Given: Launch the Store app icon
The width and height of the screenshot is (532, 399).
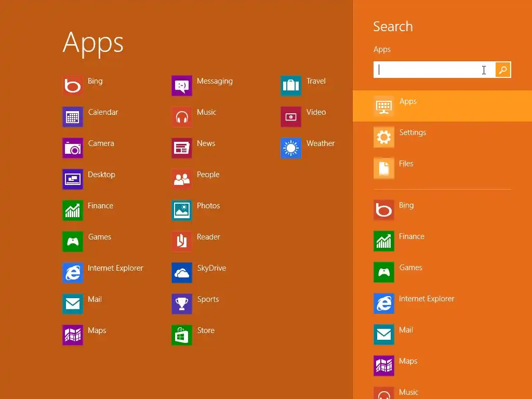Looking at the screenshot, I should pos(182,335).
